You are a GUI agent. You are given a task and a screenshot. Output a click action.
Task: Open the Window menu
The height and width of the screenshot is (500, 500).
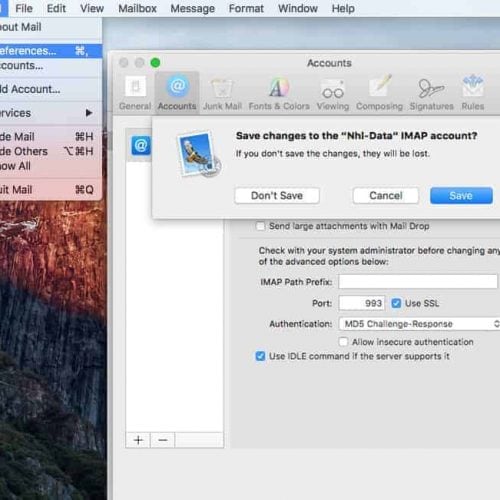(298, 8)
